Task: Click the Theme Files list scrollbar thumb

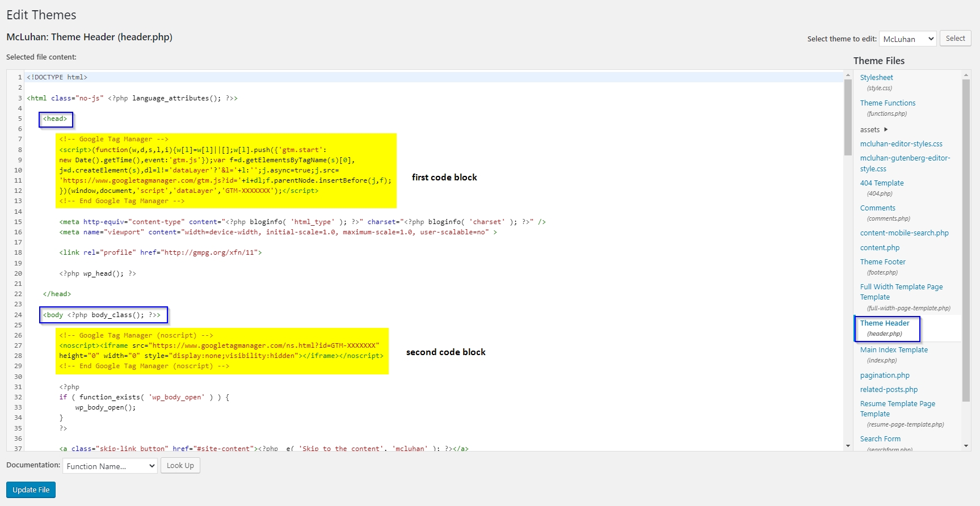Action: tap(966, 240)
